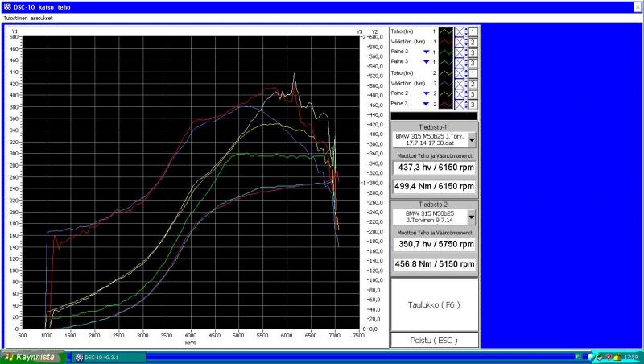Click the Vääntöm. (Nm) file 1 line icon
This screenshot has width=644, height=364.
click(x=447, y=41)
